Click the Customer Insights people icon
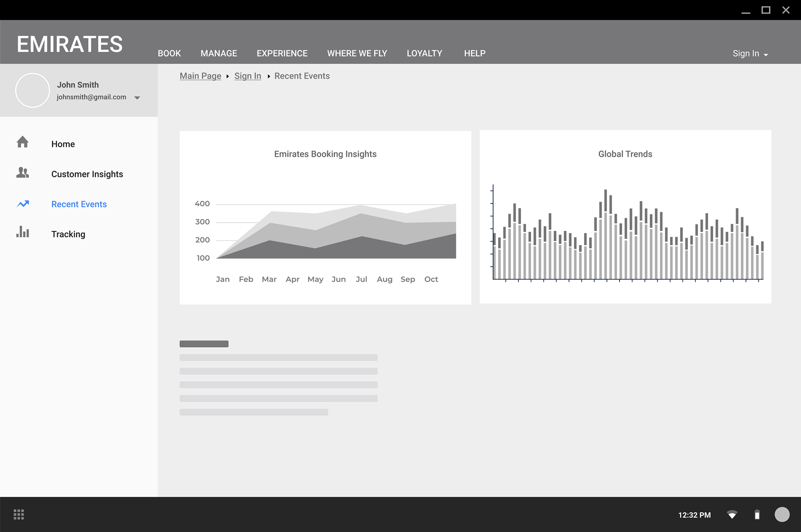Viewport: 801px width, 532px height. pos(23,172)
